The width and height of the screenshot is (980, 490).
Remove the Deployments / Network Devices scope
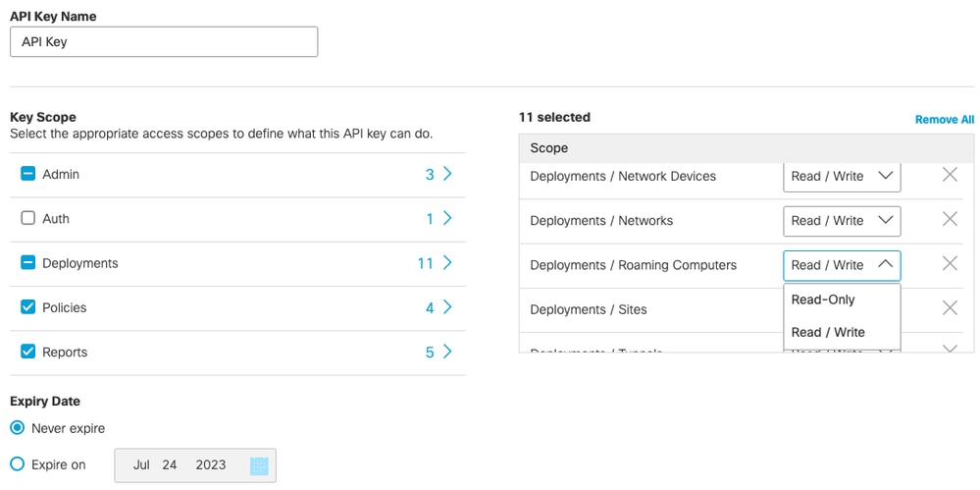point(950,175)
